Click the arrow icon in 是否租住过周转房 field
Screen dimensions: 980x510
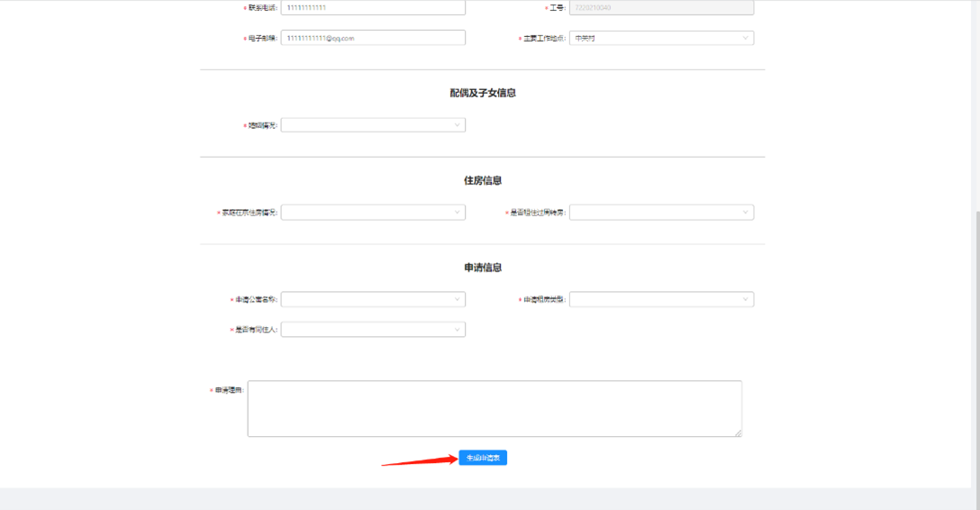[x=745, y=213]
